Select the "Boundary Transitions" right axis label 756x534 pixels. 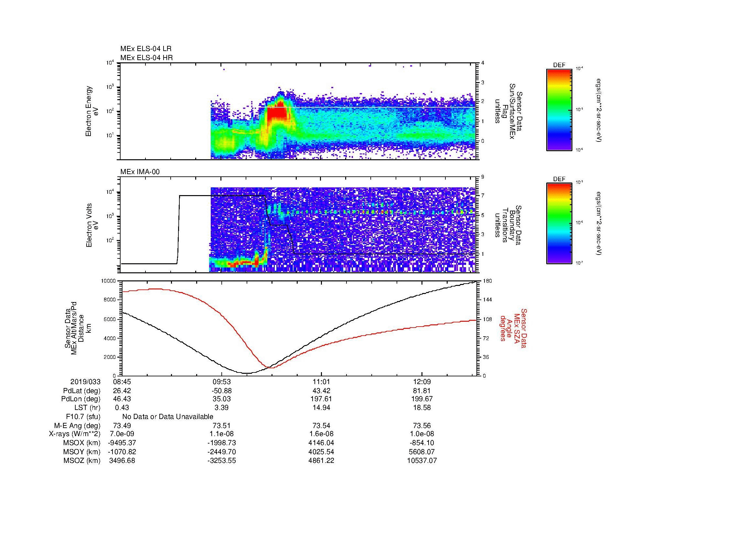(x=508, y=225)
